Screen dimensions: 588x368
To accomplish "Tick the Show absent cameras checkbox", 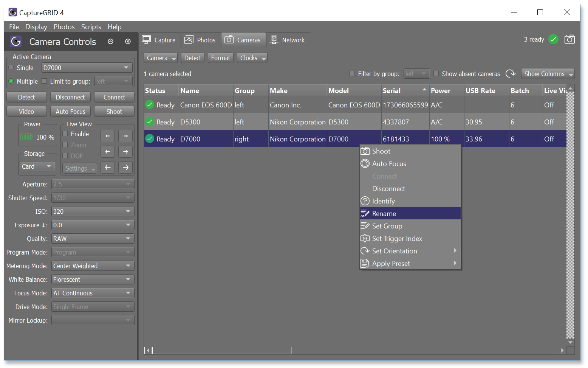I will click(x=436, y=73).
